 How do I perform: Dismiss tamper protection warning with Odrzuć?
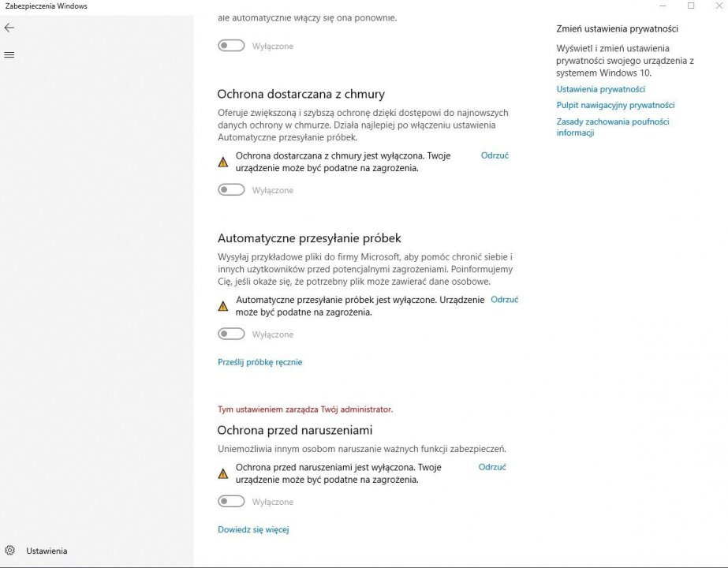point(492,467)
